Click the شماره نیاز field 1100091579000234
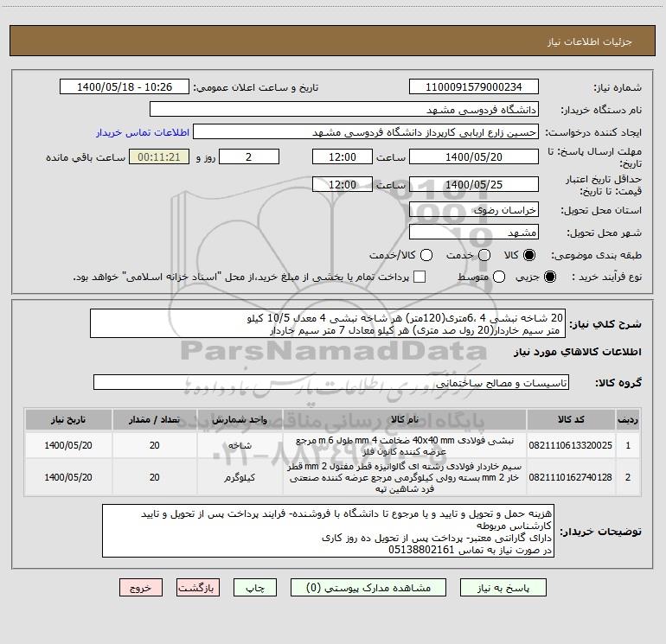 [x=474, y=87]
